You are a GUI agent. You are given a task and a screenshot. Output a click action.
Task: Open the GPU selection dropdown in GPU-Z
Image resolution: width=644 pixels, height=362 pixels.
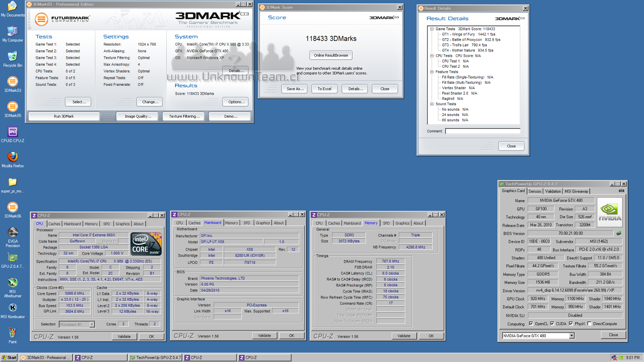pyautogui.click(x=572, y=336)
